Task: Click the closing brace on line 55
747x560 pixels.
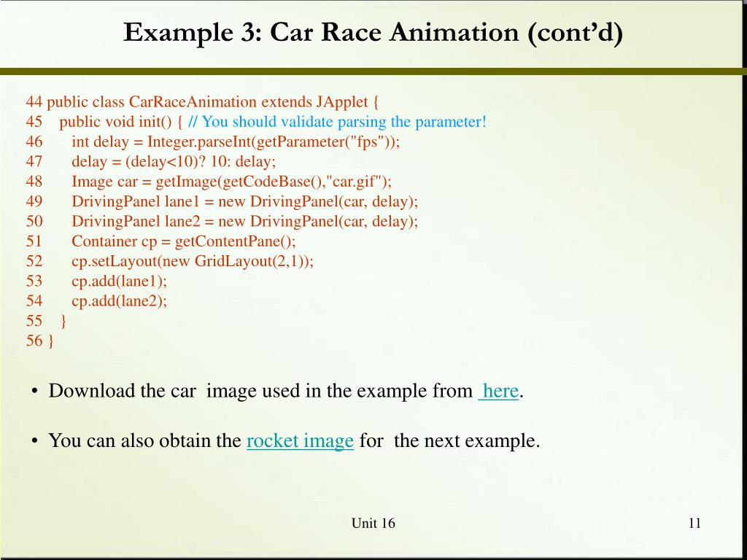Action: 64,321
